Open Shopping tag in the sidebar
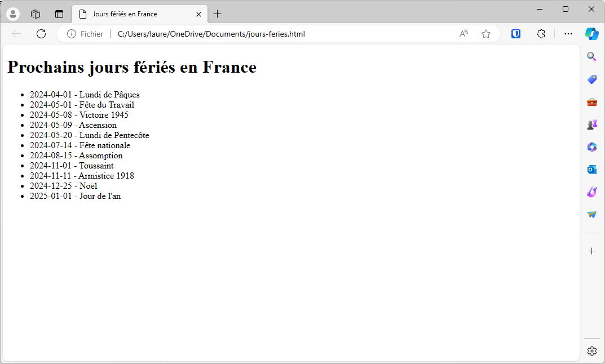Image resolution: width=605 pixels, height=364 pixels. tap(591, 79)
